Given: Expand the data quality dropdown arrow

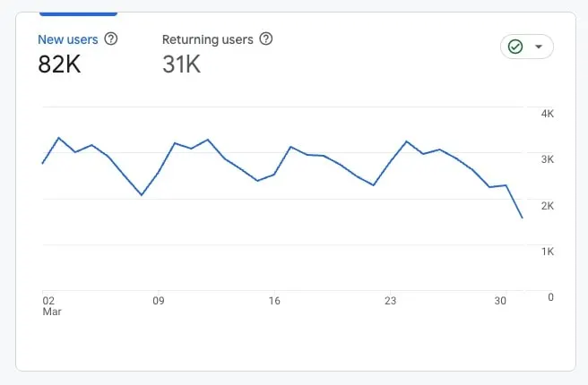Looking at the screenshot, I should 539,47.
